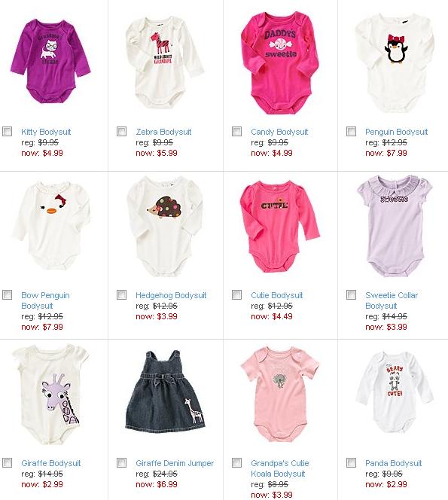448x500 pixels.
Task: Click the Sweetie Collar Bodysuit link
Action: (x=392, y=300)
